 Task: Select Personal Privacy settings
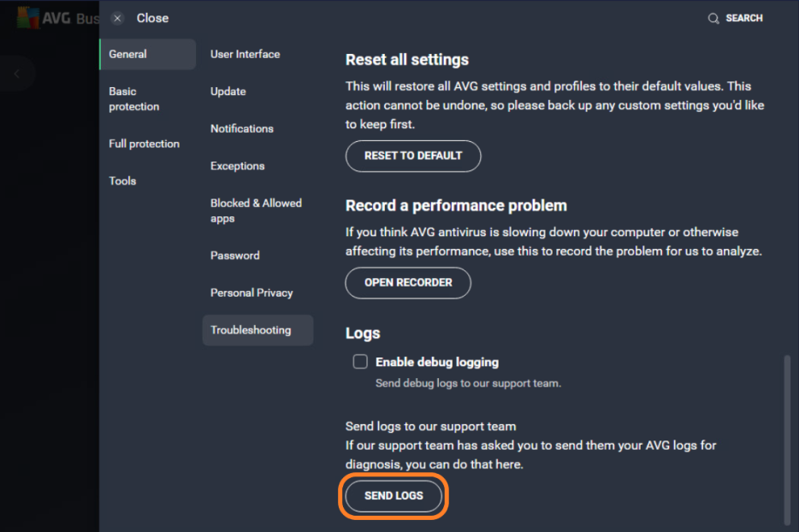click(252, 292)
